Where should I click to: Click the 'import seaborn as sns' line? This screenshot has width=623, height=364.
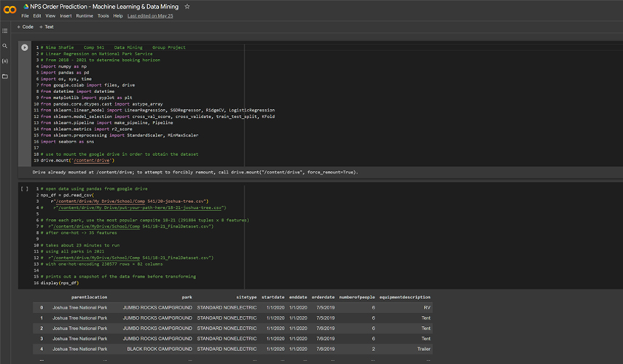pos(67,142)
